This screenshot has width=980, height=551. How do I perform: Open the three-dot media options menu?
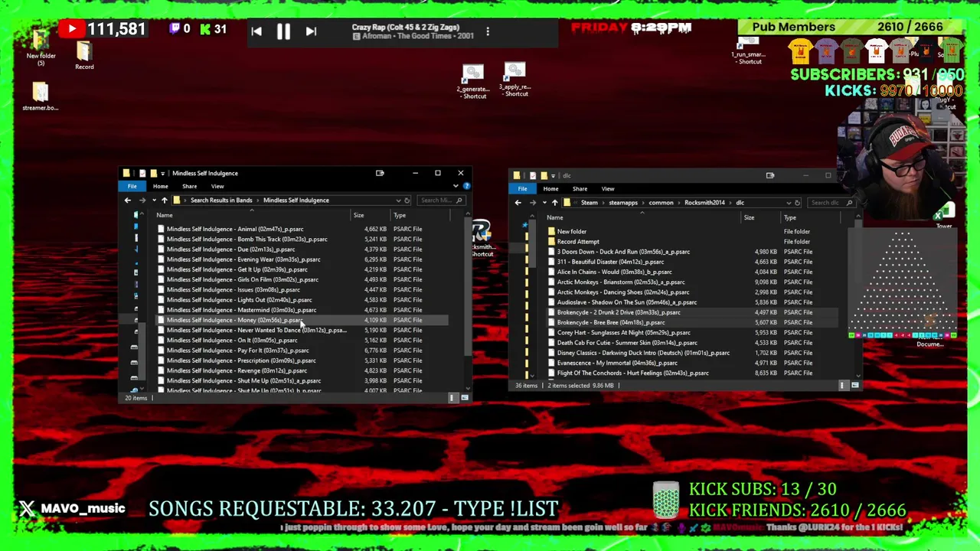[488, 31]
